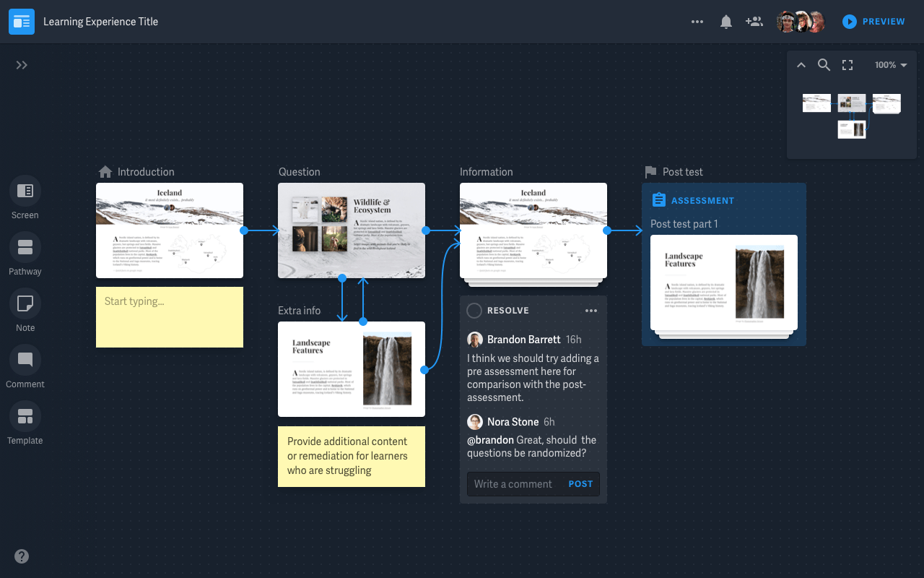Viewport: 924px width, 578px height.
Task: Click the add collaborators icon
Action: tap(754, 22)
